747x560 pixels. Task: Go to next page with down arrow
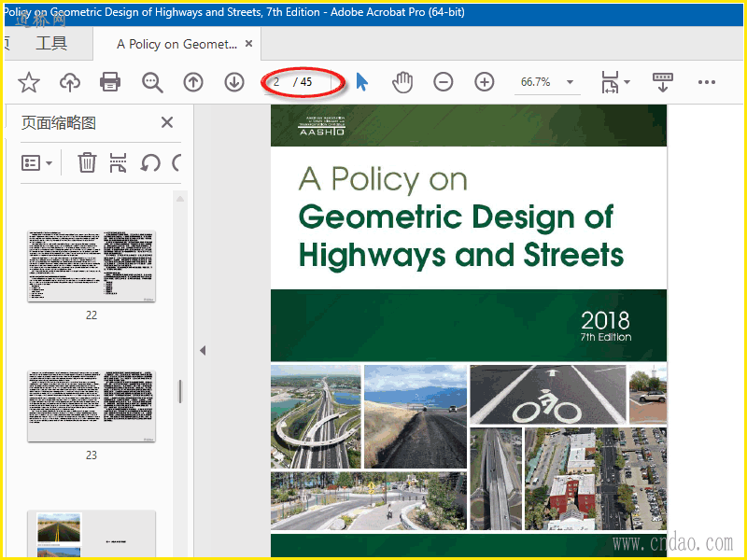click(x=234, y=82)
